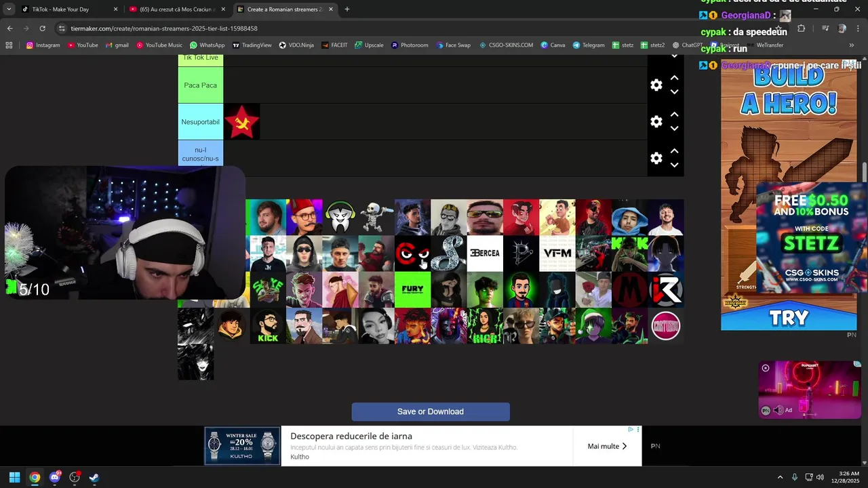868x488 pixels.
Task: Open the browser tab search dropdown
Action: pos(8,9)
